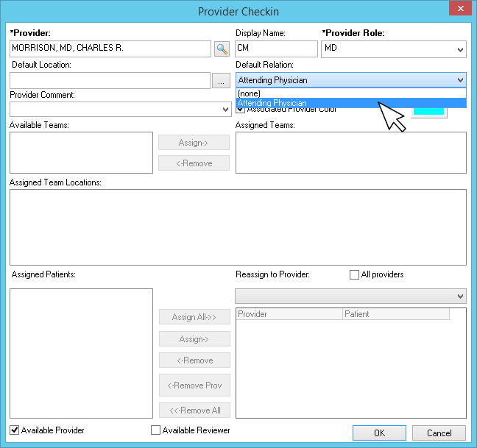This screenshot has width=477, height=448.
Task: Click the provider search magnifier icon
Action: [x=222, y=49]
